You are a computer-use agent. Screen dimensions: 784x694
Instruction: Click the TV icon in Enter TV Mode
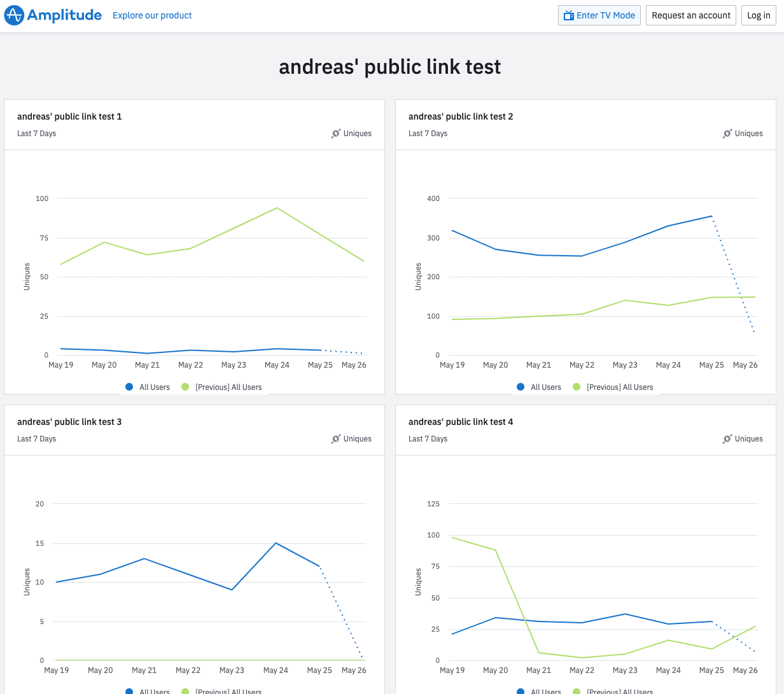point(569,15)
